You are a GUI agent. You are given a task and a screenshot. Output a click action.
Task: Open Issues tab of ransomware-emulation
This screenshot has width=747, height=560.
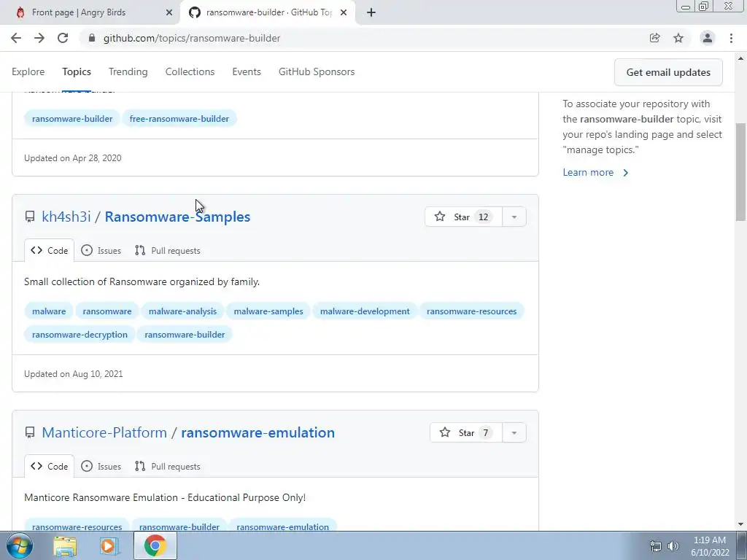coord(101,466)
